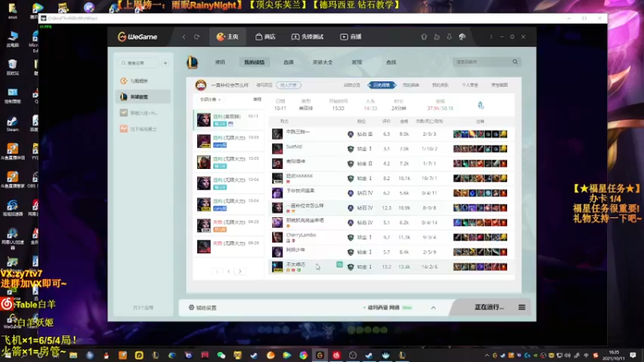The width and height of the screenshot is (644, 362).
Task: Click green badge icon in 不太难巧 row
Action: click(x=339, y=265)
